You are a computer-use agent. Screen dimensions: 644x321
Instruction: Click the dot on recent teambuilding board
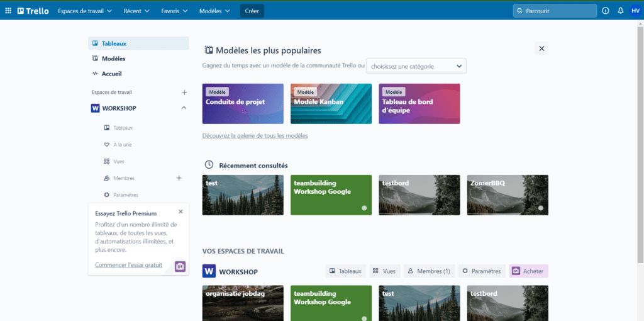point(364,208)
